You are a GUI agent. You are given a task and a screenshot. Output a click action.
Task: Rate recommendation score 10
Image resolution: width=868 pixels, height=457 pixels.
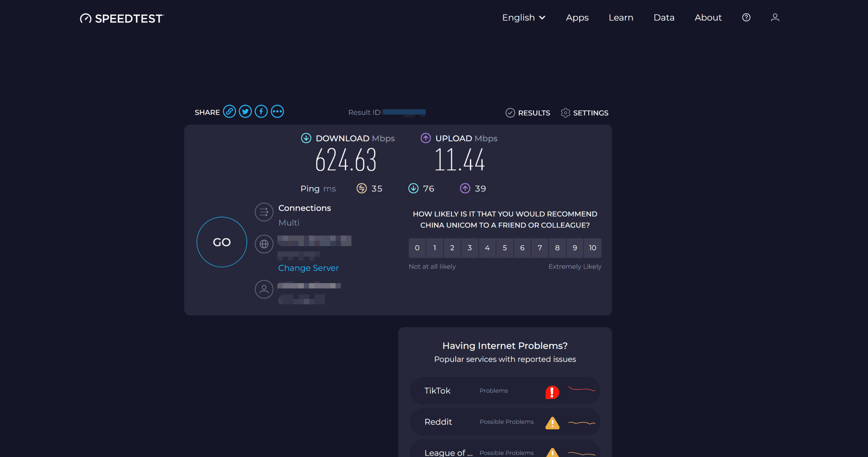pyautogui.click(x=592, y=248)
